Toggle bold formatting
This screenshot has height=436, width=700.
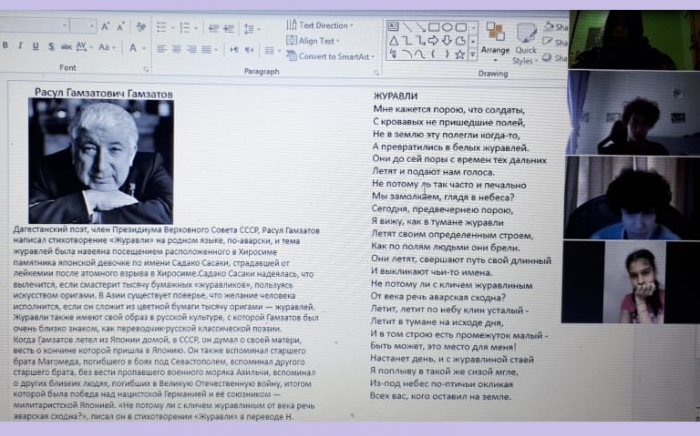(6, 47)
